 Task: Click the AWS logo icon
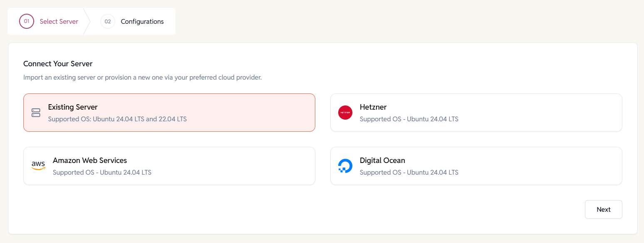(x=38, y=166)
